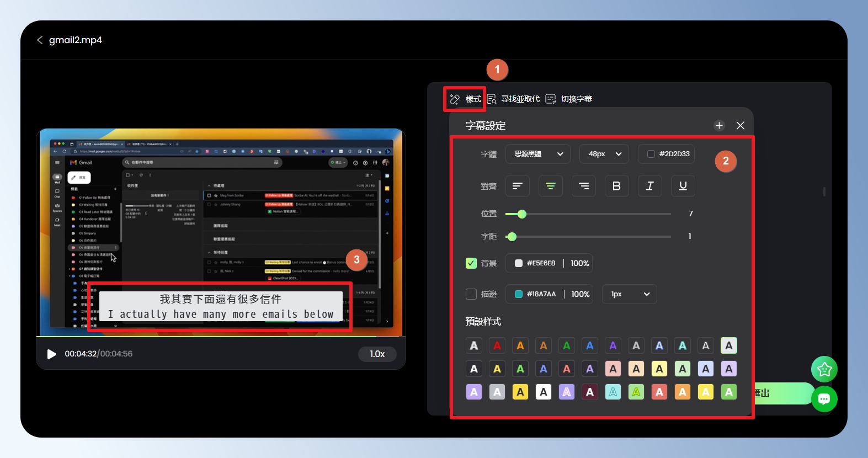Click 切換字幕 switch subtitles
868x458 pixels.
click(569, 99)
